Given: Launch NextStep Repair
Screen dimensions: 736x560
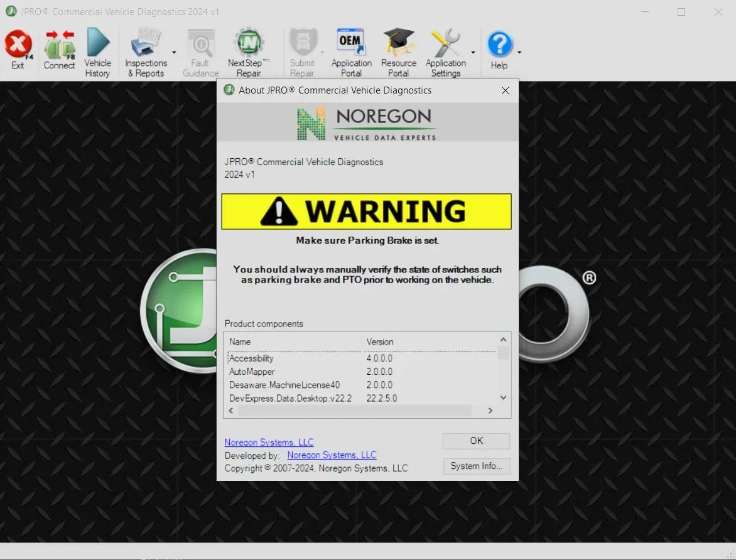Looking at the screenshot, I should tap(249, 50).
